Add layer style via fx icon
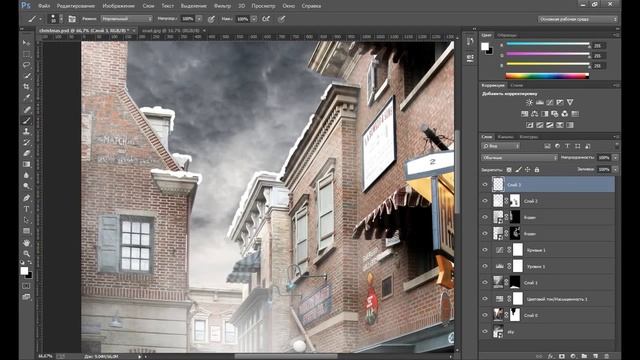The image size is (640, 360). 551,356
